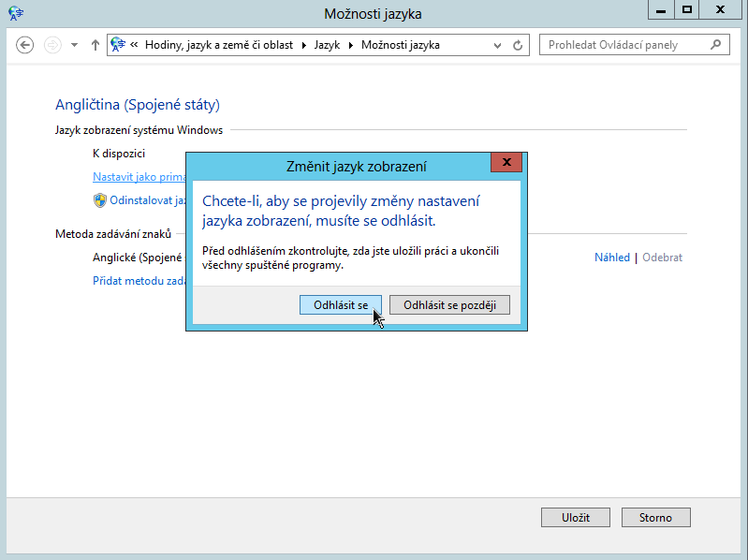Viewport: 748px width, 560px height.
Task: Click the Back navigation arrow
Action: [25, 45]
